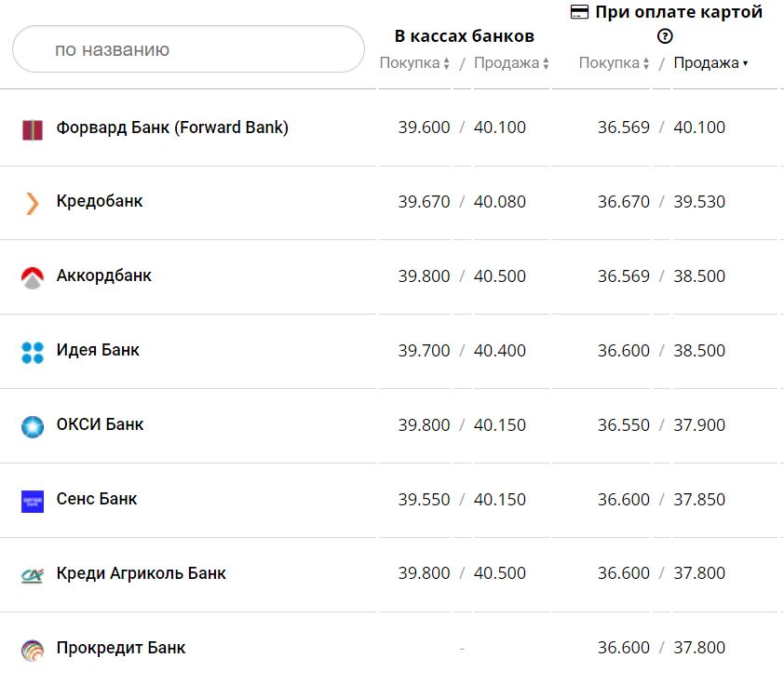The width and height of the screenshot is (784, 685).
Task: Click the Кредобанк orange chevron logo
Action: (x=33, y=203)
